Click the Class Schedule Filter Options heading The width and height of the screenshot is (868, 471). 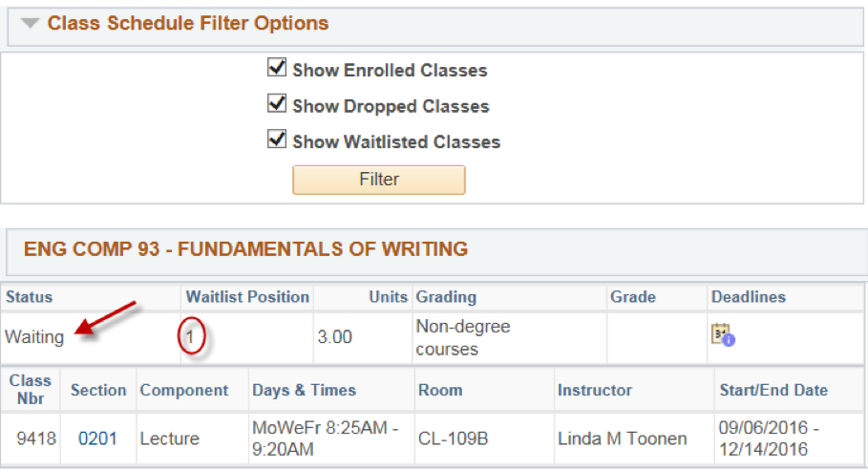coord(188,23)
